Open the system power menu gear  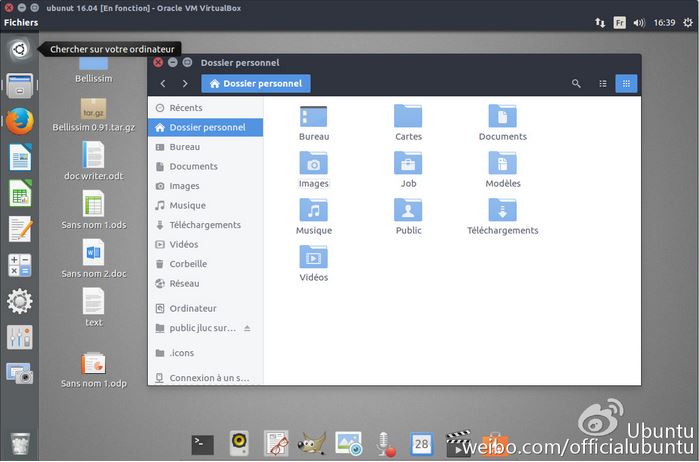(x=685, y=22)
